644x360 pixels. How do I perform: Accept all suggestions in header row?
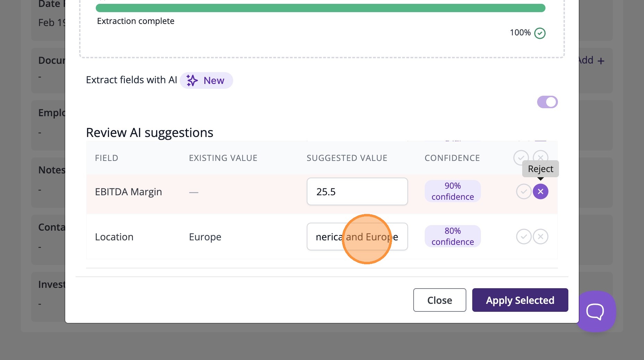click(521, 158)
